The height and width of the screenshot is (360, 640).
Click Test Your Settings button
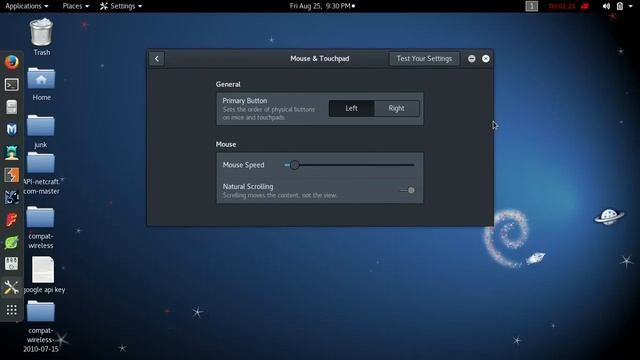point(424,59)
